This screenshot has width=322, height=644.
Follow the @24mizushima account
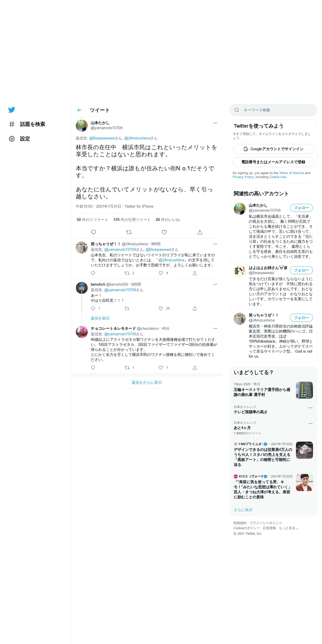coord(301,318)
